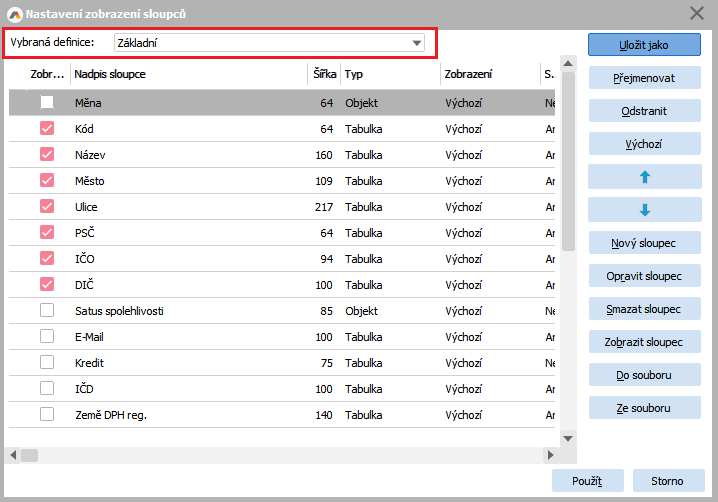Click the Přejmenovat button
This screenshot has height=502, width=718.
(644, 78)
